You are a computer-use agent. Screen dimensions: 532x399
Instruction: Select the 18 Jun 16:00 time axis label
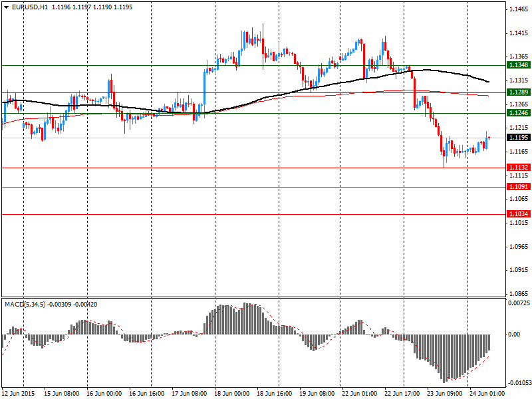[x=275, y=394]
